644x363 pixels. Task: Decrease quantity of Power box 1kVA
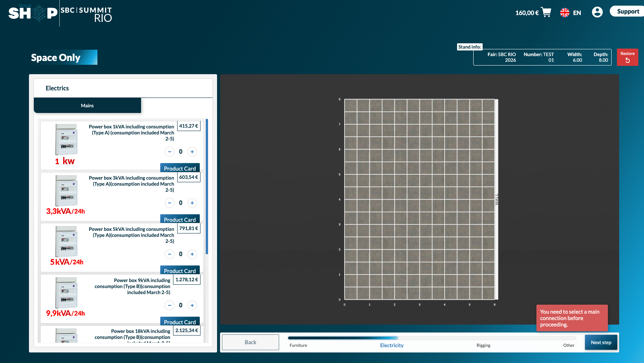coord(170,152)
